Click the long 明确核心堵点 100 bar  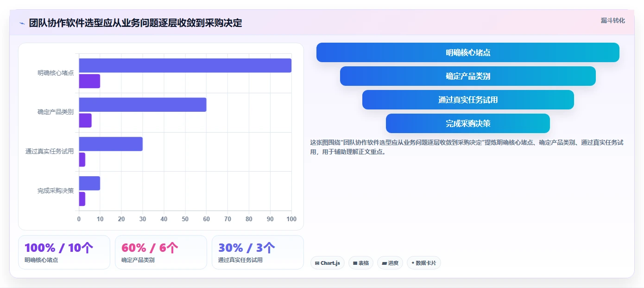click(x=185, y=65)
